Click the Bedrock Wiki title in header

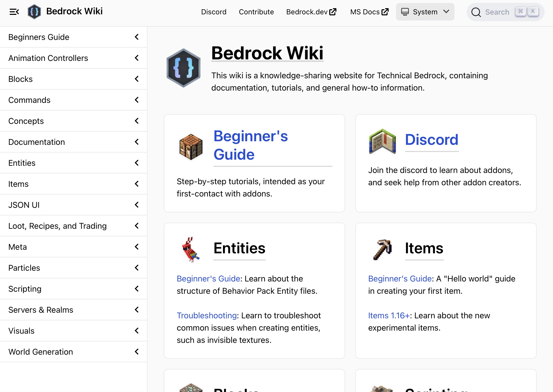point(75,11)
